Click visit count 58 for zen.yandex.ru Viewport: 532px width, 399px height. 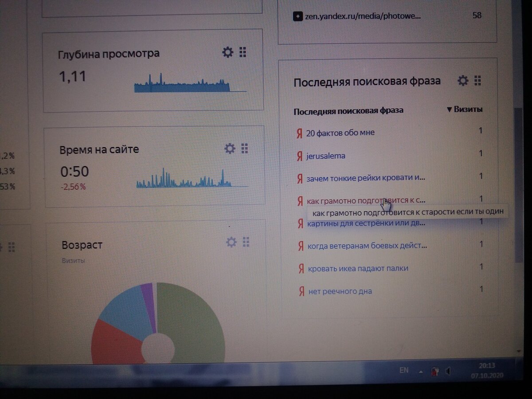(x=477, y=15)
